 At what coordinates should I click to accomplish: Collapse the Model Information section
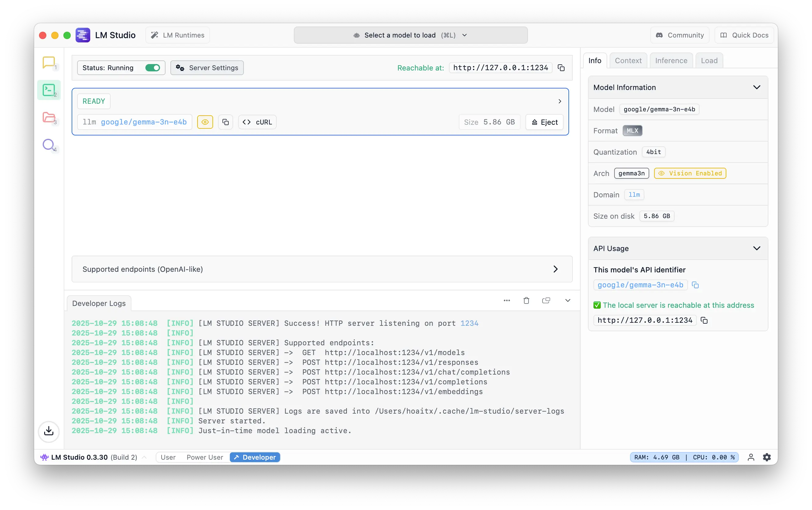click(x=757, y=87)
